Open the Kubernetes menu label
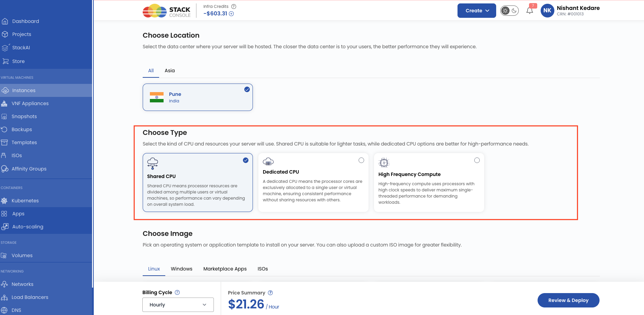 tap(25, 201)
